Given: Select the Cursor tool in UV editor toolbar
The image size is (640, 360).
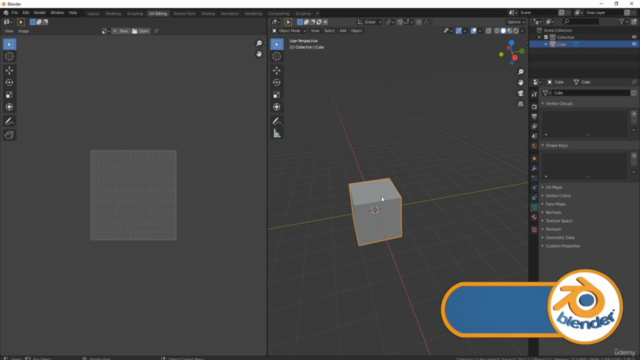Looking at the screenshot, I should coord(9,56).
